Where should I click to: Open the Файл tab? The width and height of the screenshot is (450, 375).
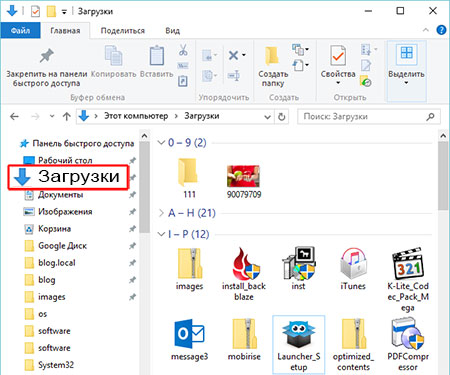[x=20, y=31]
